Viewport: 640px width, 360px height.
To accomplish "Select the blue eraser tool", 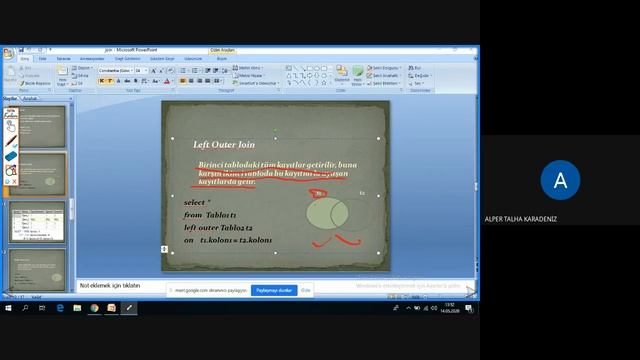I will point(11,156).
